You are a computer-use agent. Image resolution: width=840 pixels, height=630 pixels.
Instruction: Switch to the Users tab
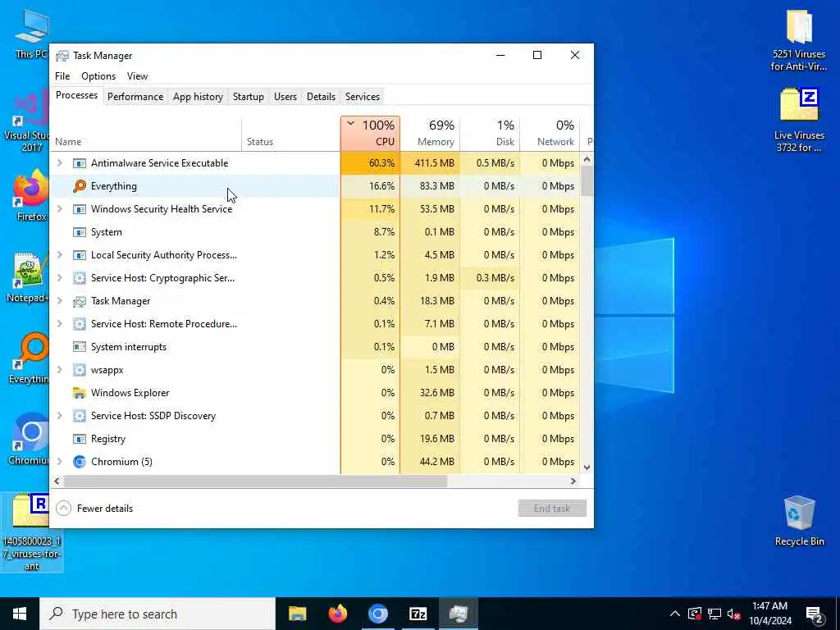[x=285, y=97]
